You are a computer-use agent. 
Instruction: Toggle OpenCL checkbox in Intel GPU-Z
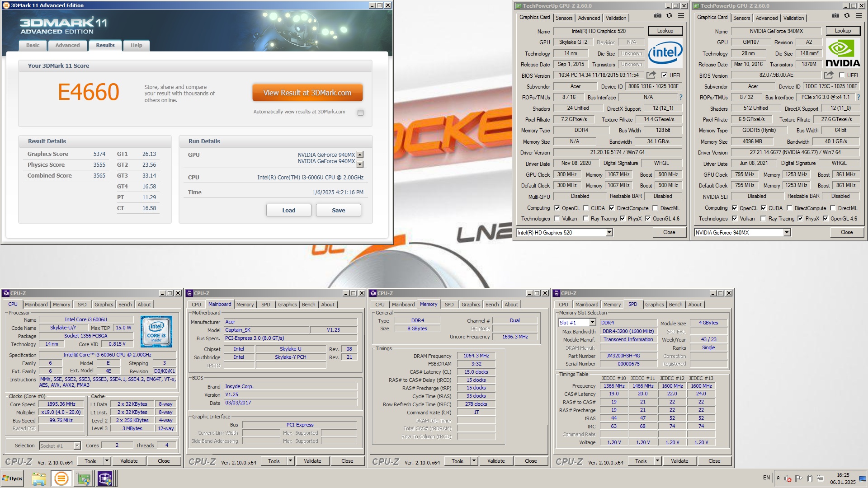coord(557,208)
